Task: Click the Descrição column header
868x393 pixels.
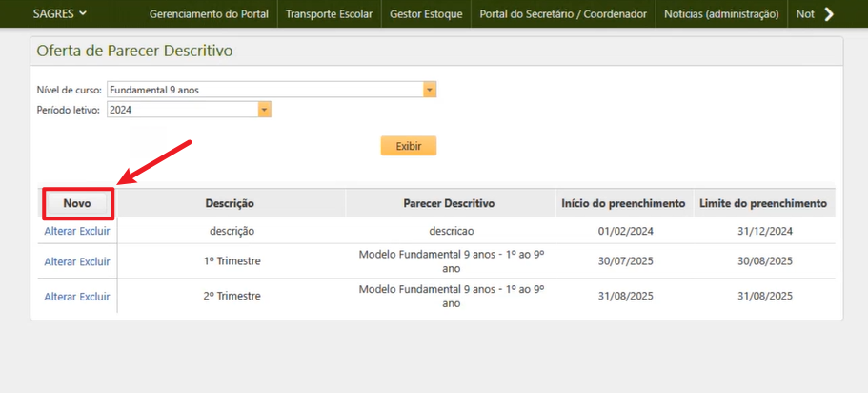Action: pos(230,203)
